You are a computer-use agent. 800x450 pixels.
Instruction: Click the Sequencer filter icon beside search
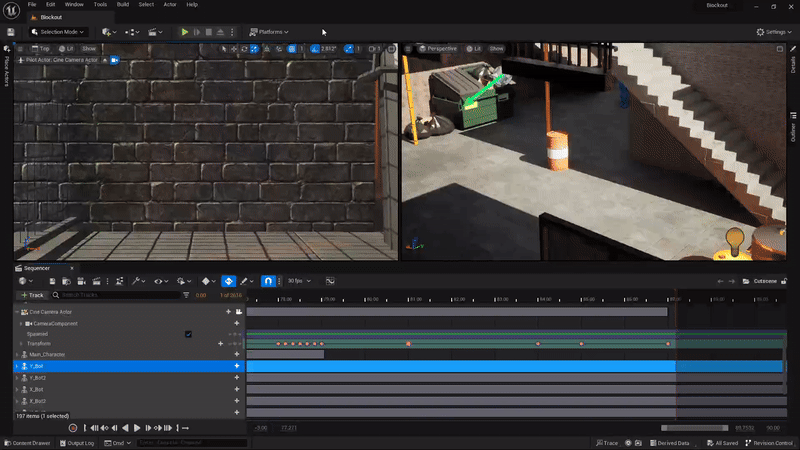coord(186,295)
